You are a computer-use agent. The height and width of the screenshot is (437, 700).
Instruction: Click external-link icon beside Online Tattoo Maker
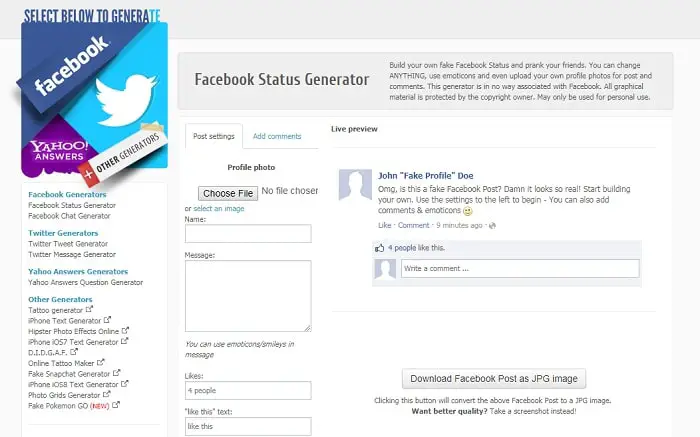pyautogui.click(x=100, y=362)
